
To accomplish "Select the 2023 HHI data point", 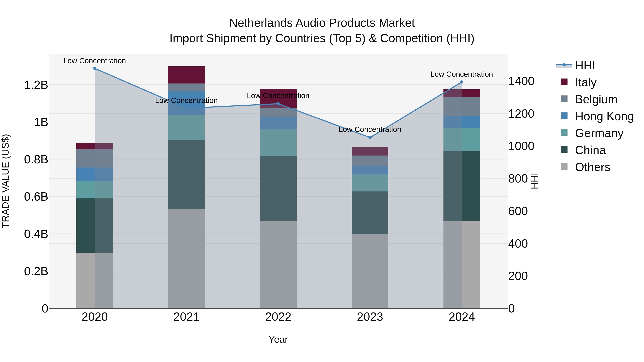I will [370, 137].
